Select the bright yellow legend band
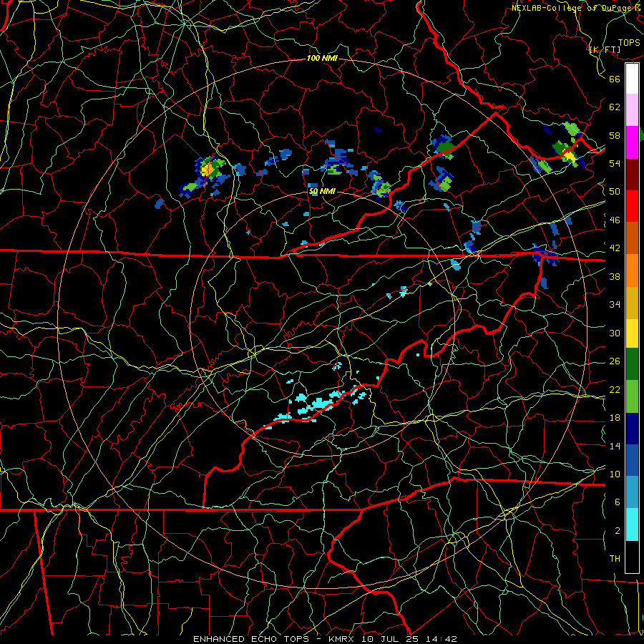The width and height of the screenshot is (644, 644). (x=632, y=333)
